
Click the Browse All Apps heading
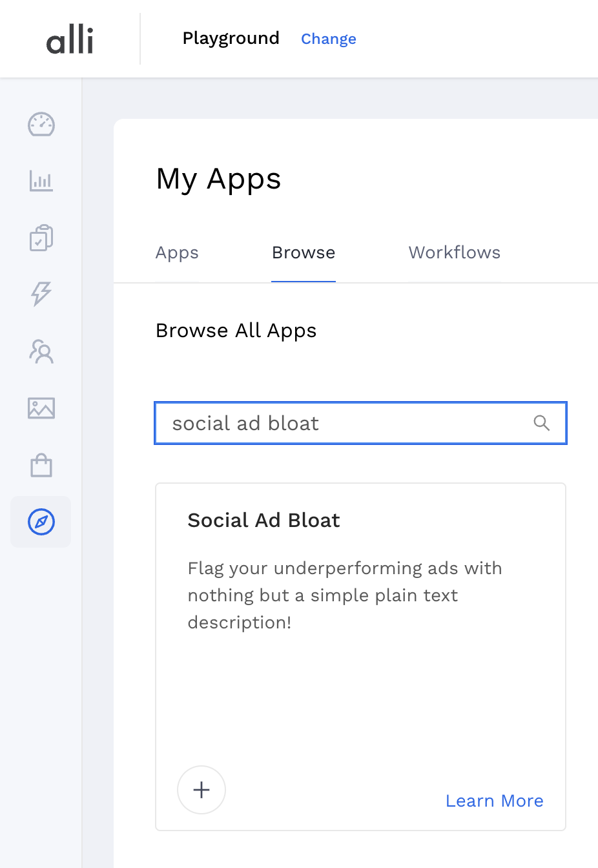coord(236,330)
